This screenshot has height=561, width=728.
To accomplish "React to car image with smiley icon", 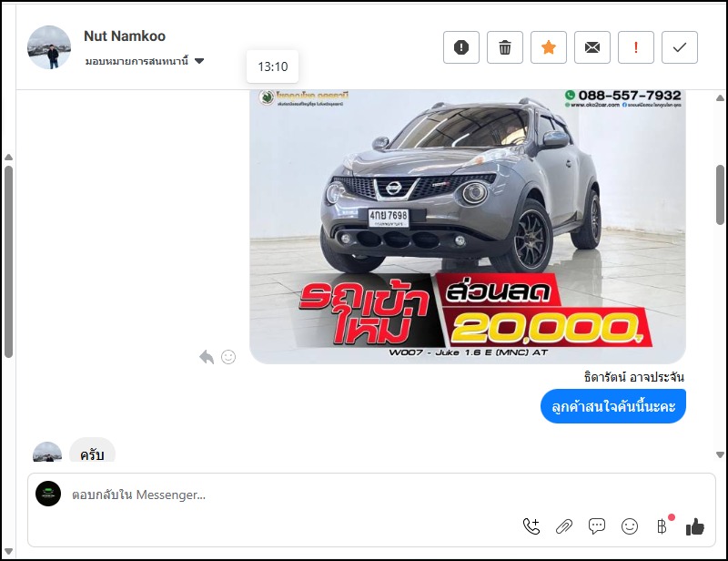I will coord(228,357).
